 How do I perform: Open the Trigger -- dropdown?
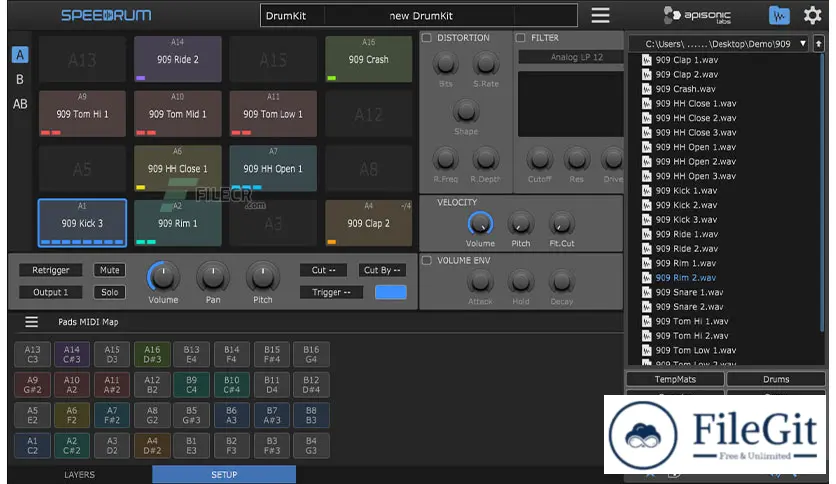click(x=331, y=292)
